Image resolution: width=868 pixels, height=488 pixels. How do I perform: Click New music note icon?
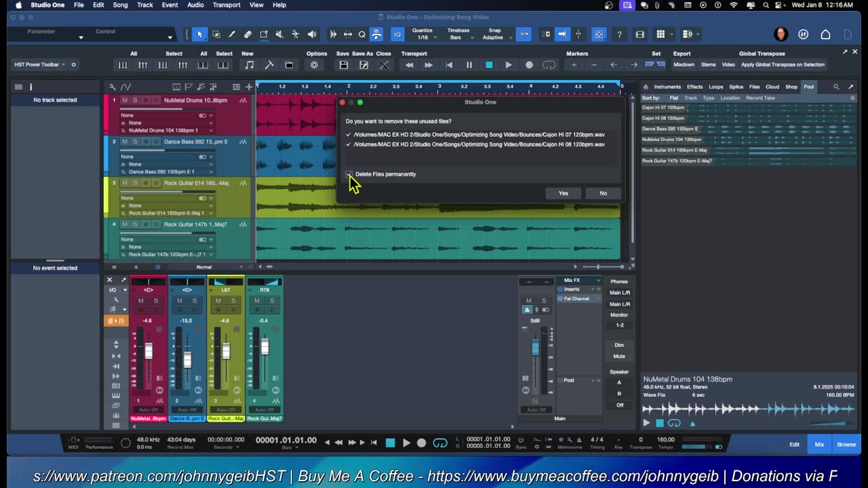point(249,65)
